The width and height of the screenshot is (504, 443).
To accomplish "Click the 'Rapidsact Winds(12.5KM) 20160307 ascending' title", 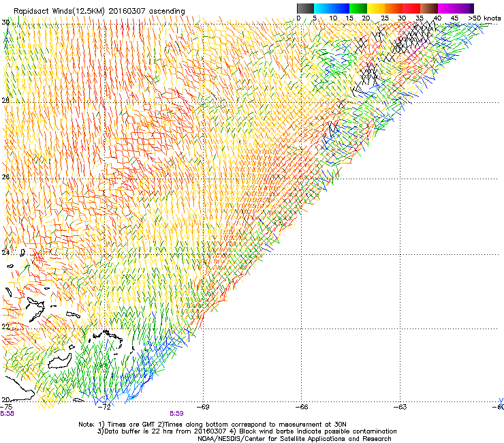I will coord(99,12).
